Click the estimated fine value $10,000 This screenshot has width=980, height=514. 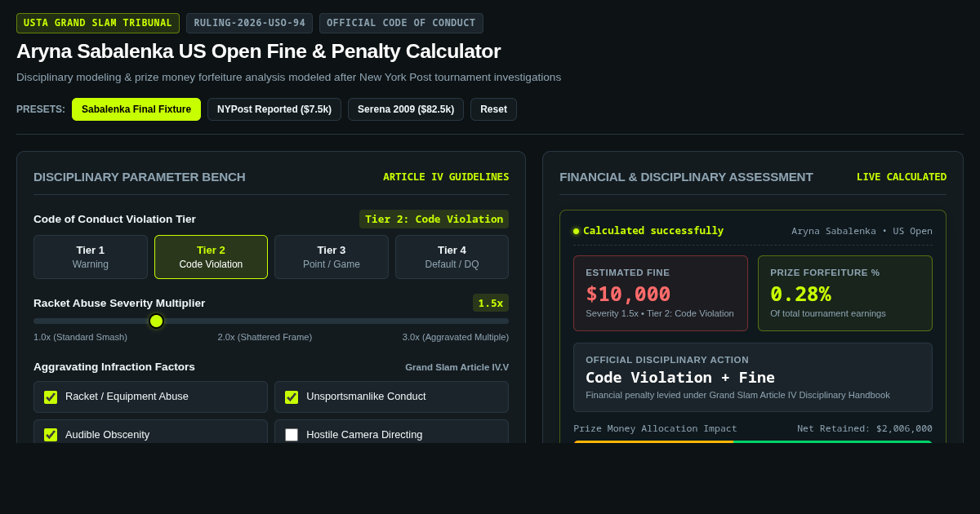[628, 294]
